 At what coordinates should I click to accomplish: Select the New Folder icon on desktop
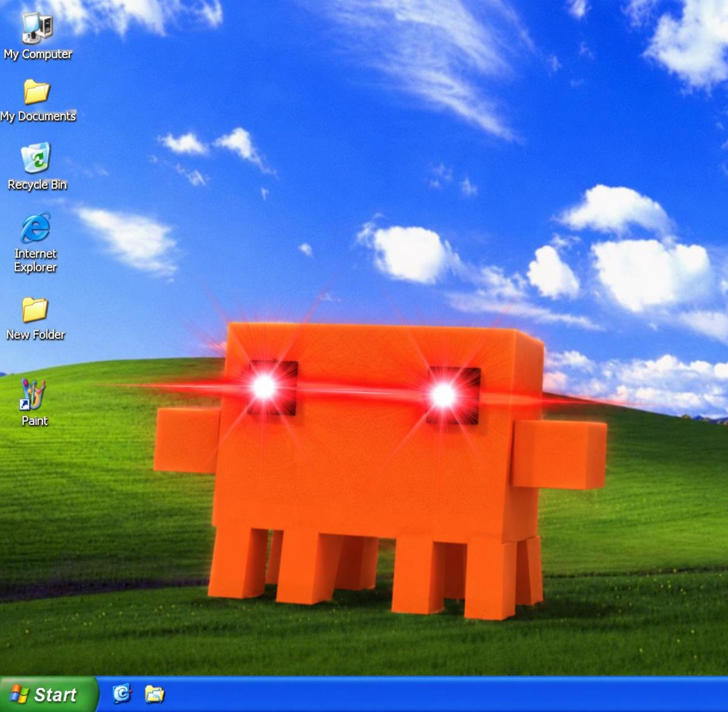[x=35, y=310]
